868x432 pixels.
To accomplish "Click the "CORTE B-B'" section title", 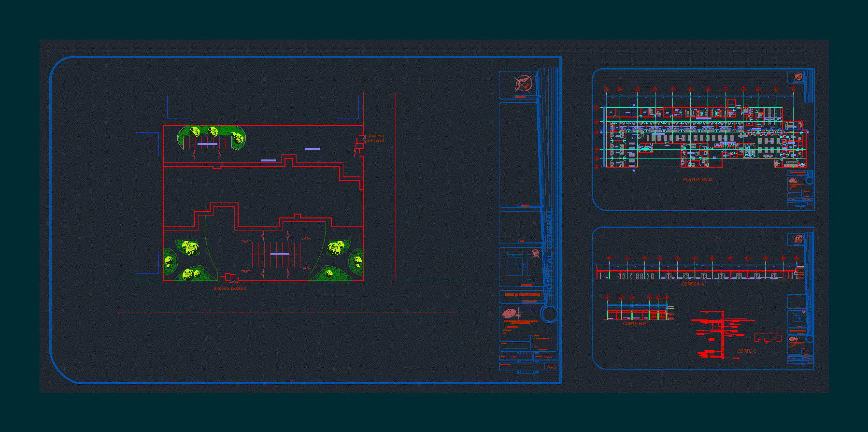I will [635, 324].
